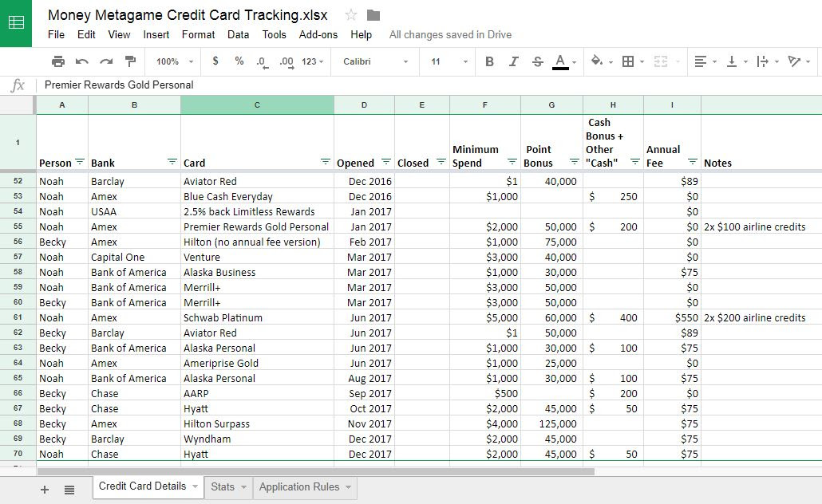Click into the formula bar
The image size is (822, 504).
tap(429, 85)
